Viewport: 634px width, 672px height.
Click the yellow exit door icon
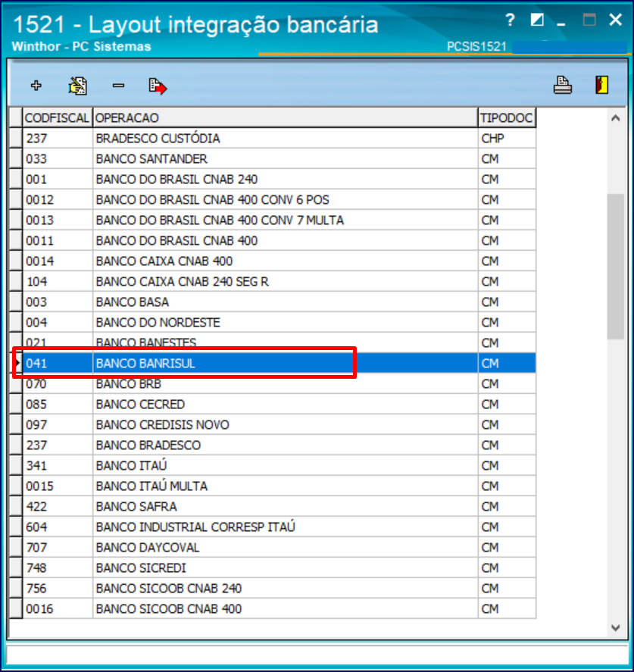click(602, 85)
